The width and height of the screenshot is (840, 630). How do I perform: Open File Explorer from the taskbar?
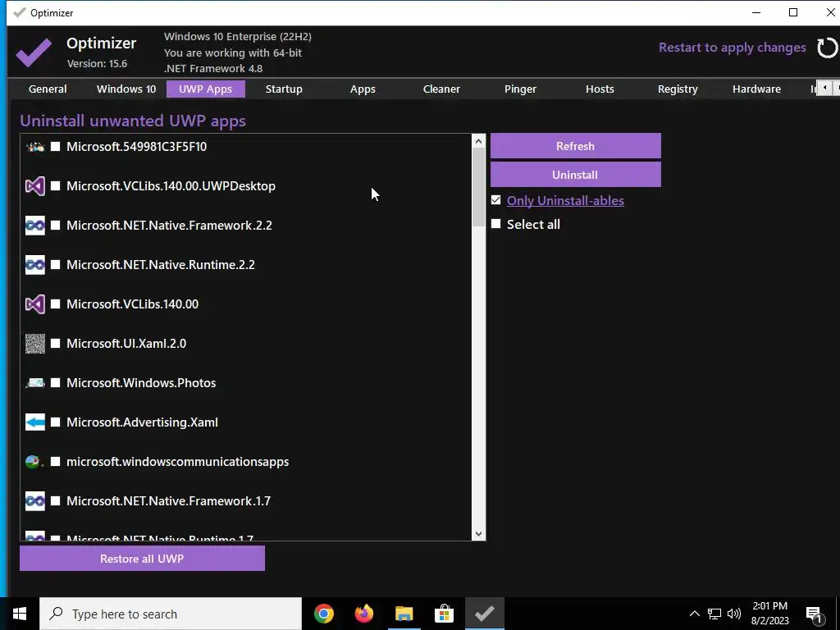pos(404,614)
